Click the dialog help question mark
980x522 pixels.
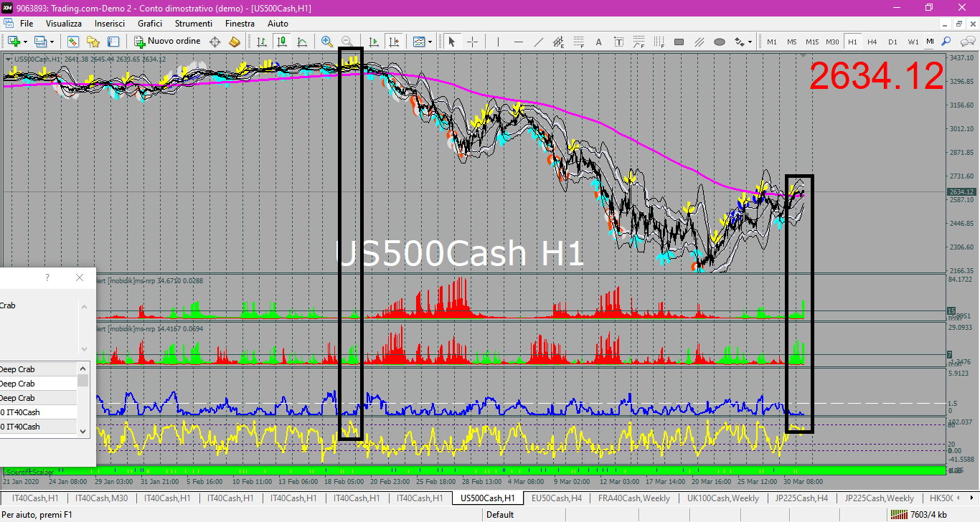tap(47, 277)
